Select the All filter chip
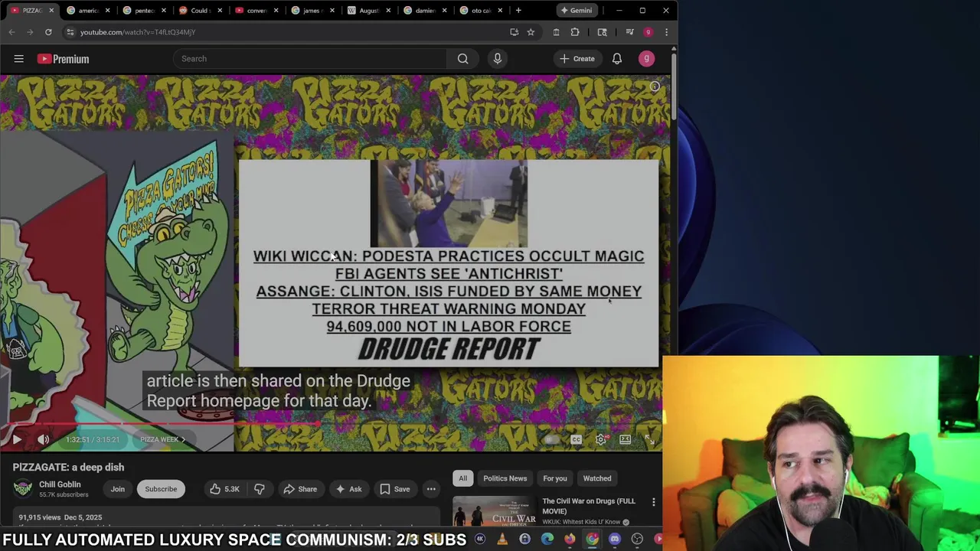Viewport: 980px width, 551px height. pos(462,478)
